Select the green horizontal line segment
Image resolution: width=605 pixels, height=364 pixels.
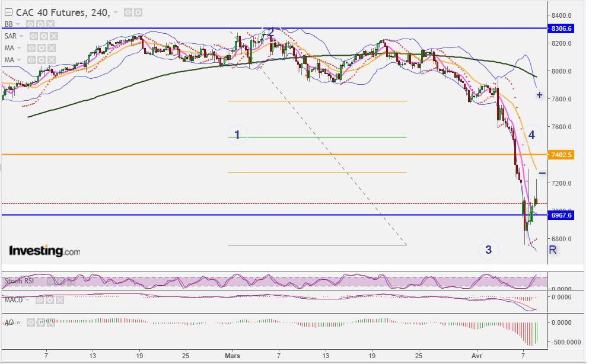(317, 138)
